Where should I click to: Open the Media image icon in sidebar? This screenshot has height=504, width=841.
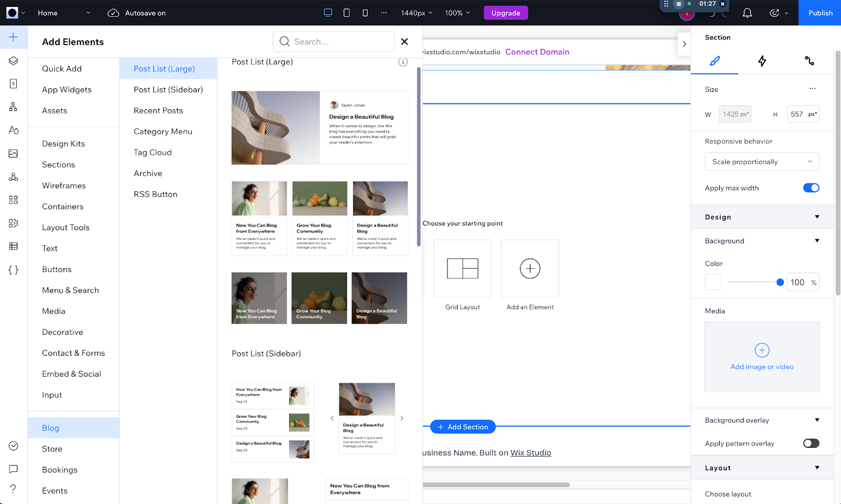pos(13,153)
